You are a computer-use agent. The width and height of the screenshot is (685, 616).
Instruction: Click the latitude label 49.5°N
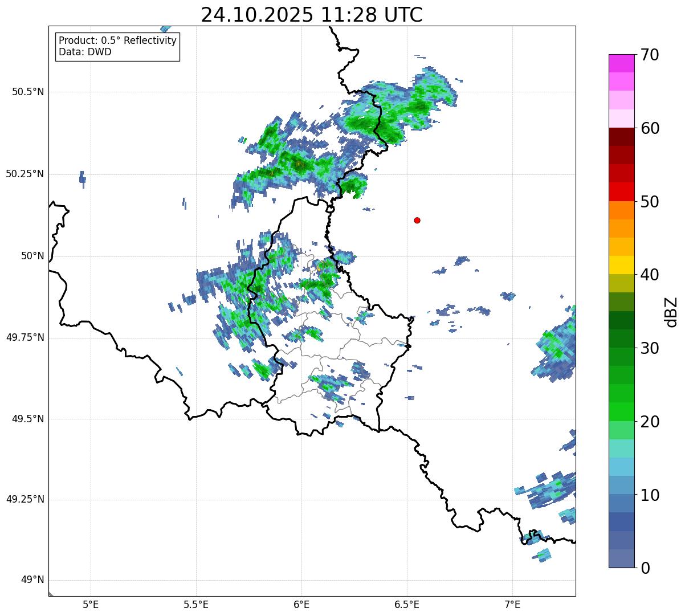point(28,419)
